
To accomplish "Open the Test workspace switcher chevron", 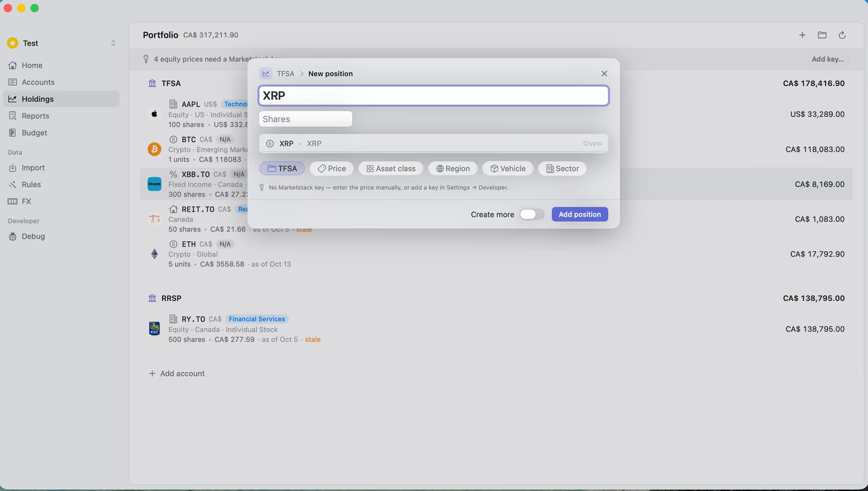I will (113, 43).
